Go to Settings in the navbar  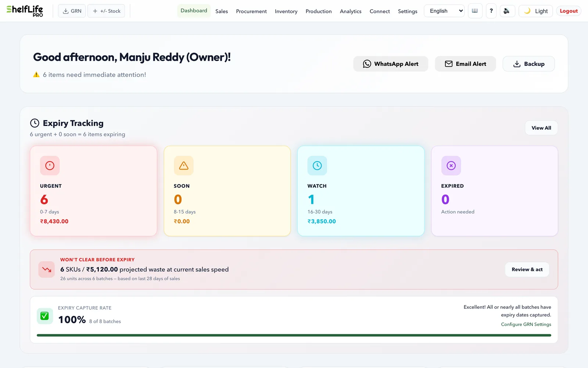point(408,11)
